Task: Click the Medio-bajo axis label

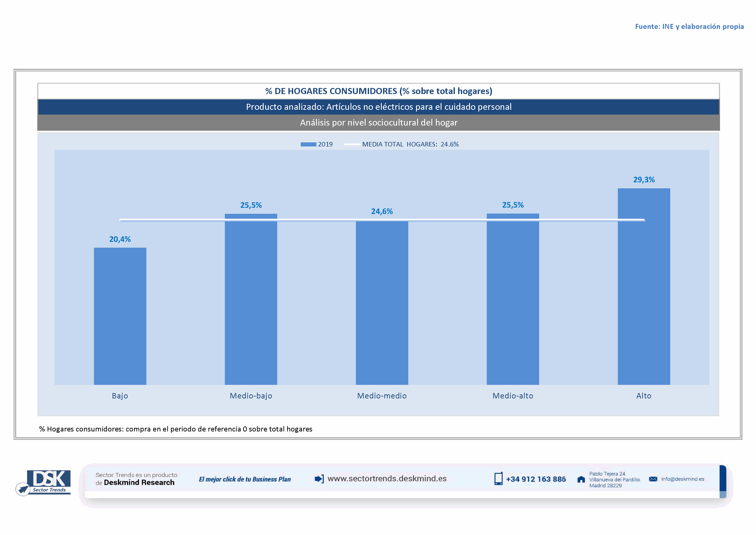Action: (x=251, y=396)
